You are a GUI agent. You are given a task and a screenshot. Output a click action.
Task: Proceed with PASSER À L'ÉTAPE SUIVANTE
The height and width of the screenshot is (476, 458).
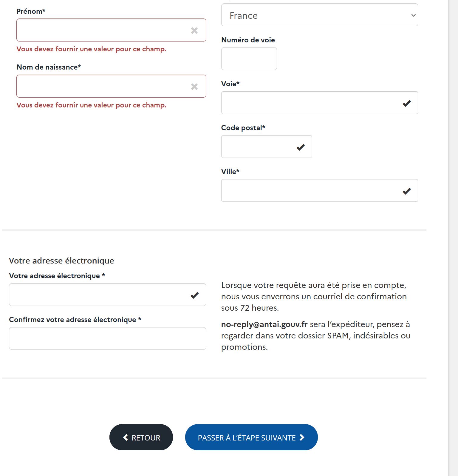click(x=251, y=437)
